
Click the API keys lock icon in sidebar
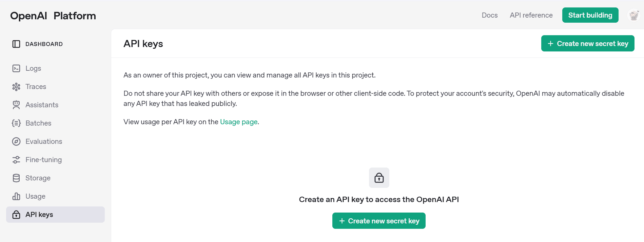[x=16, y=215]
